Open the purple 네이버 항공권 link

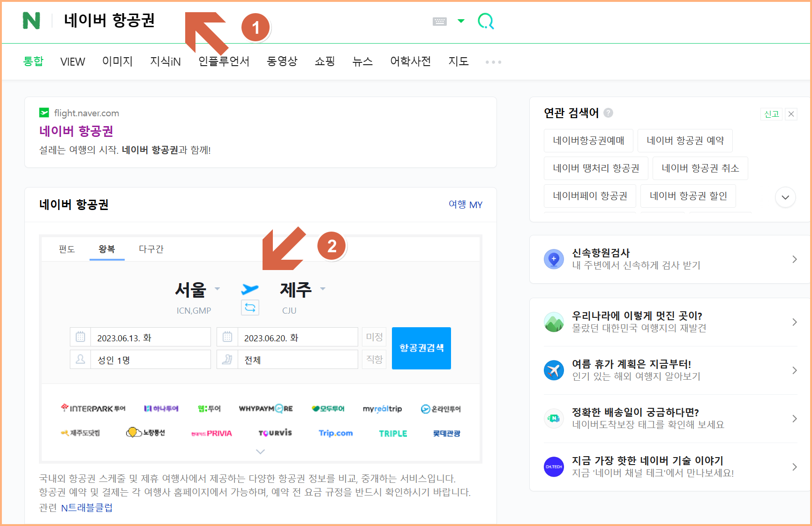tap(76, 131)
